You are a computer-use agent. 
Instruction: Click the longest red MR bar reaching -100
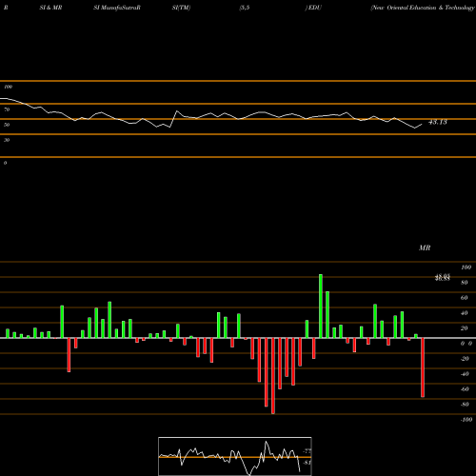[x=273, y=376]
